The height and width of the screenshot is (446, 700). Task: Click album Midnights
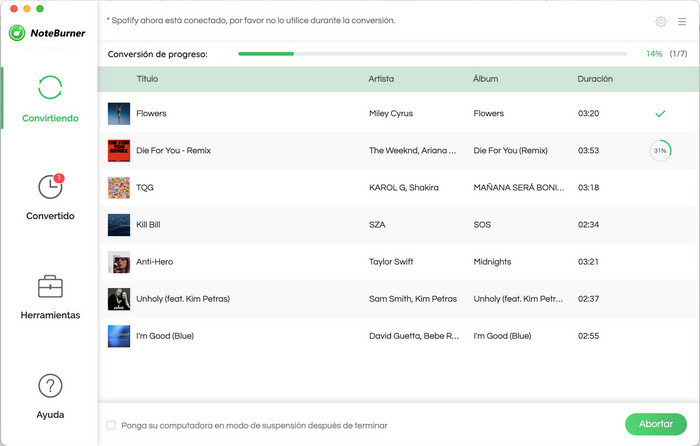492,262
